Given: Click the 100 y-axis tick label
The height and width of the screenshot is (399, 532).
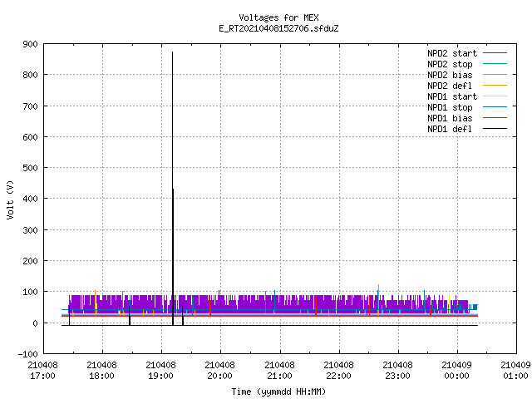Looking at the screenshot, I should 30,292.
